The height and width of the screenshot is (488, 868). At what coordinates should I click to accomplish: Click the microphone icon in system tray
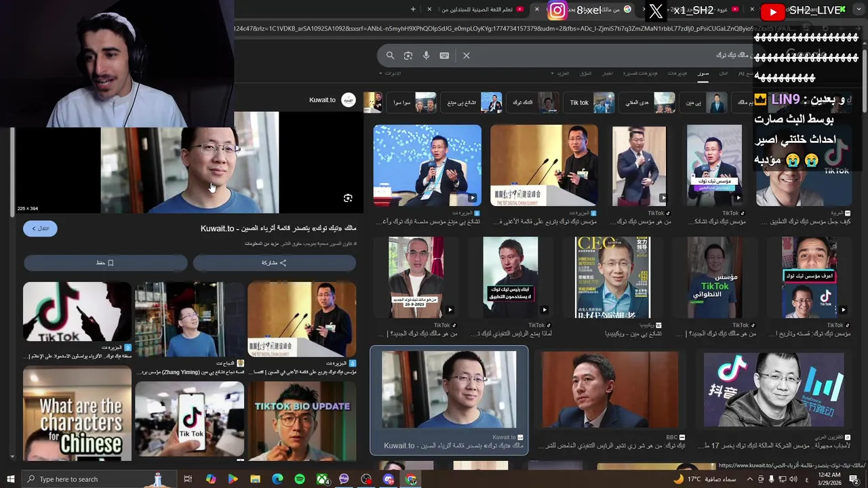[x=771, y=479]
